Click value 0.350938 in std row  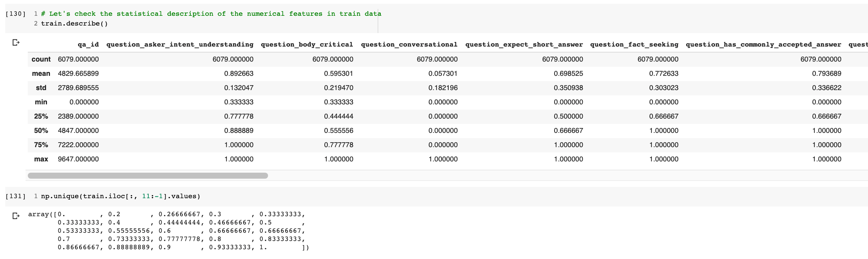click(x=568, y=88)
